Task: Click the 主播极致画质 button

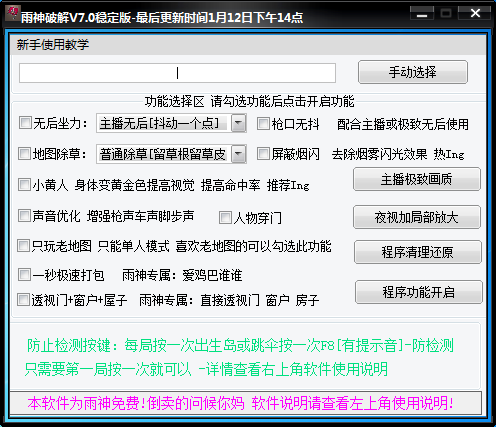Action: coord(417,179)
